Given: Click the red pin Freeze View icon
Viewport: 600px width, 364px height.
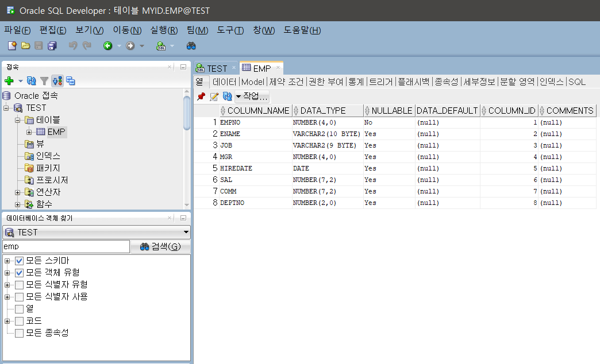Looking at the screenshot, I should [x=201, y=96].
